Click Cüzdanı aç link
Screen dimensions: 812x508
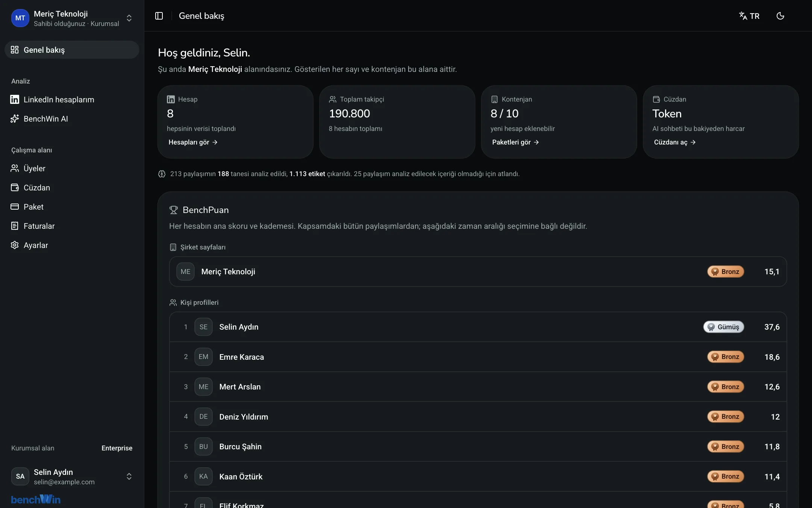pos(675,142)
